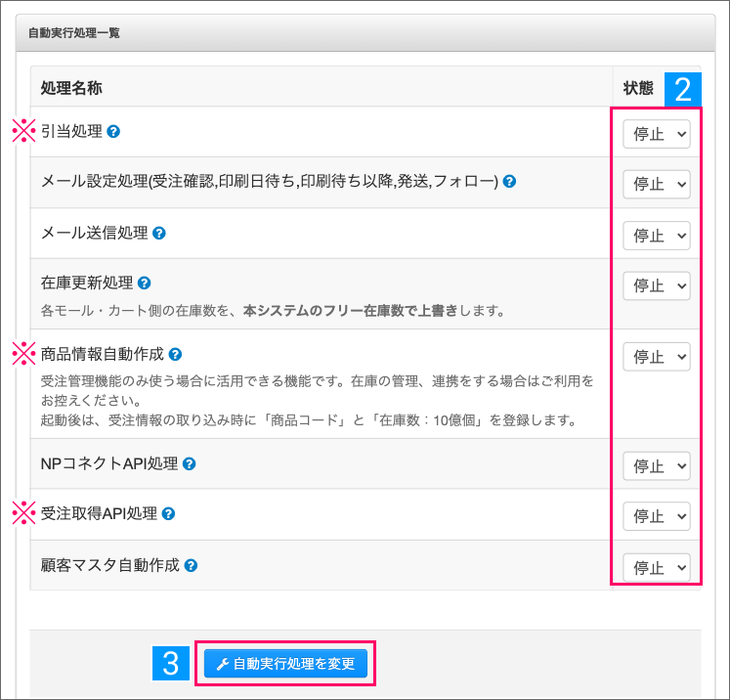
Task: Click question mark beside 商品情報自動作成
Action: click(175, 354)
